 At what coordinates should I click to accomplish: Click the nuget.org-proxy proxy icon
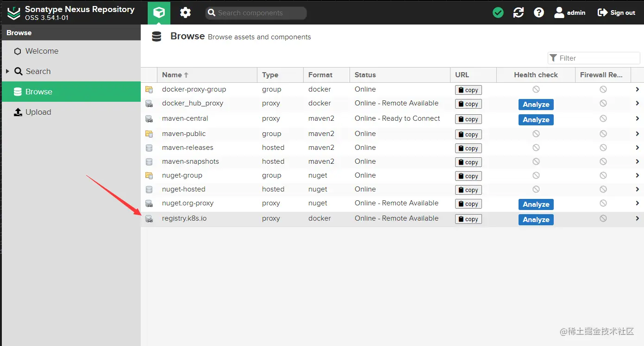pos(149,204)
